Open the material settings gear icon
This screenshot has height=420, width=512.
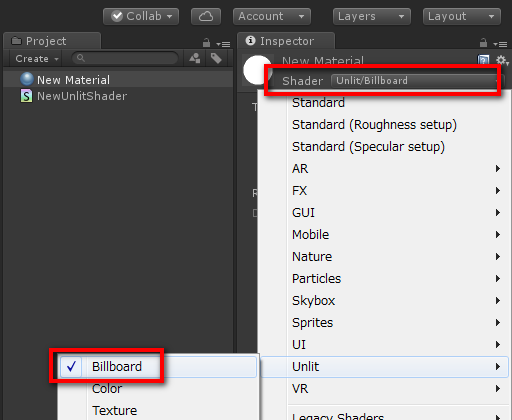pos(501,61)
